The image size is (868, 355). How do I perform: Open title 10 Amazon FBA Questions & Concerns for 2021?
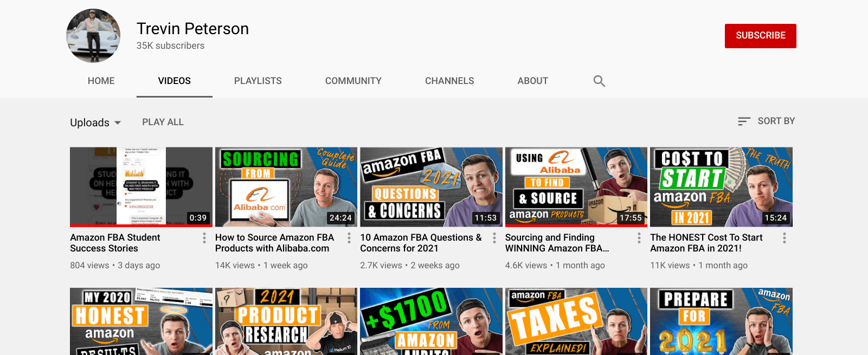tap(421, 243)
